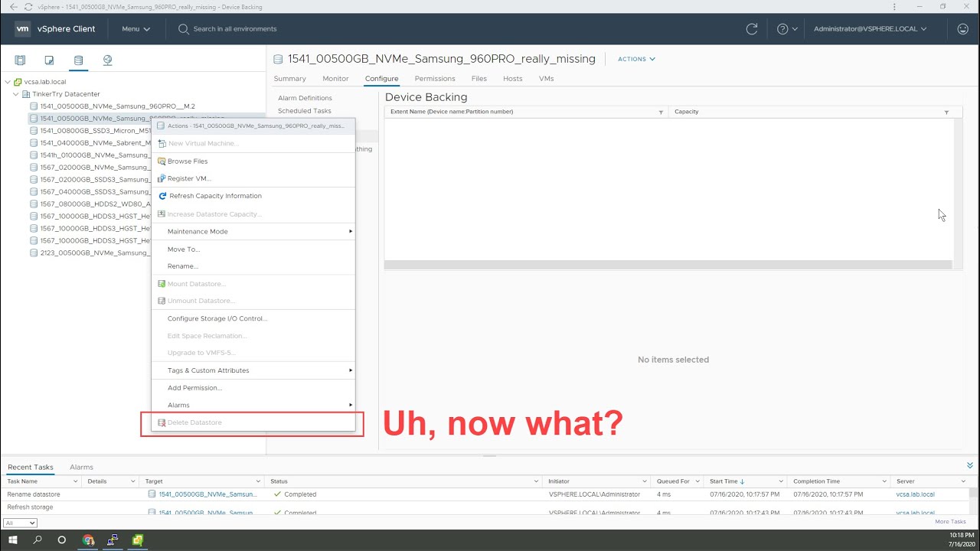This screenshot has width=980, height=551.
Task: Click the Browse Files icon in context menu
Action: 162,161
